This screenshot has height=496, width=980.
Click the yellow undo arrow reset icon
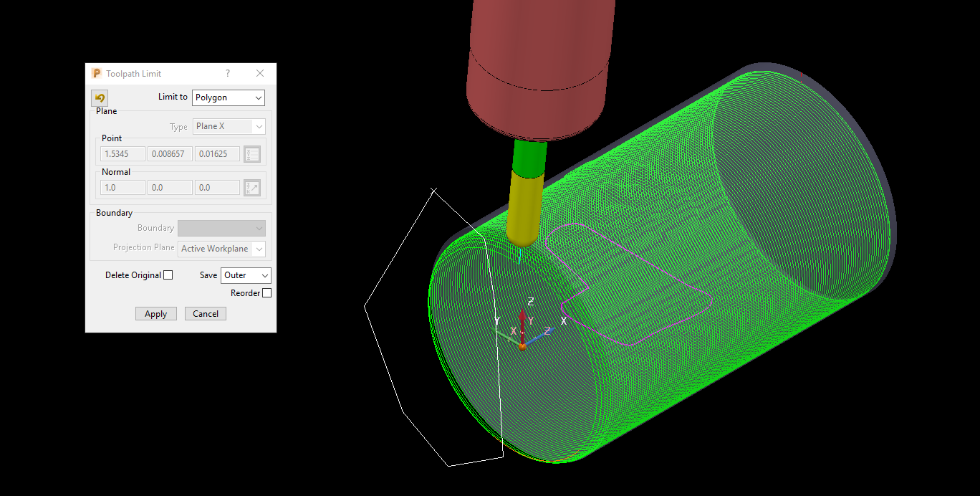click(100, 98)
